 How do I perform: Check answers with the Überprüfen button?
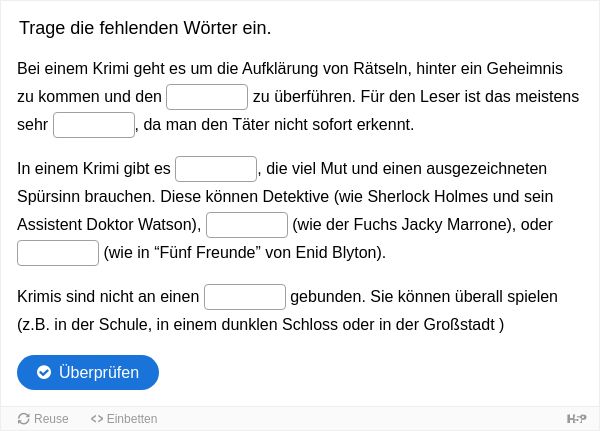tap(88, 372)
